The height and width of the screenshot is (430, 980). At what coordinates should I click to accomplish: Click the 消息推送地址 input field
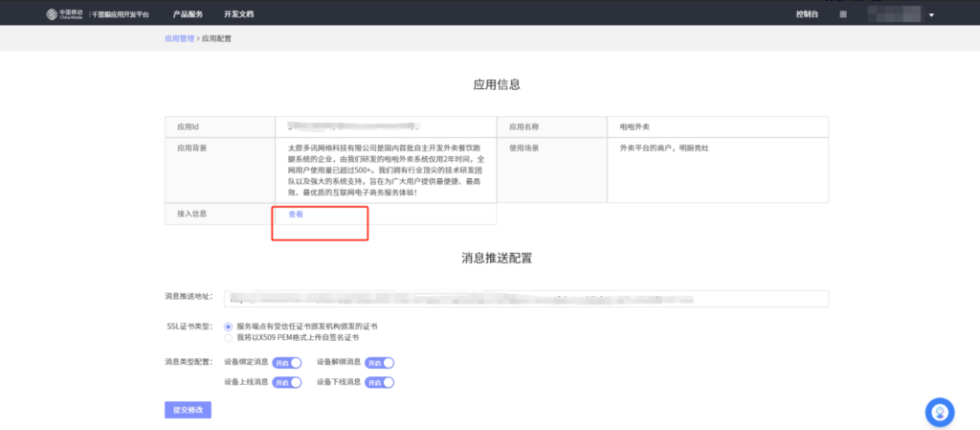[525, 299]
